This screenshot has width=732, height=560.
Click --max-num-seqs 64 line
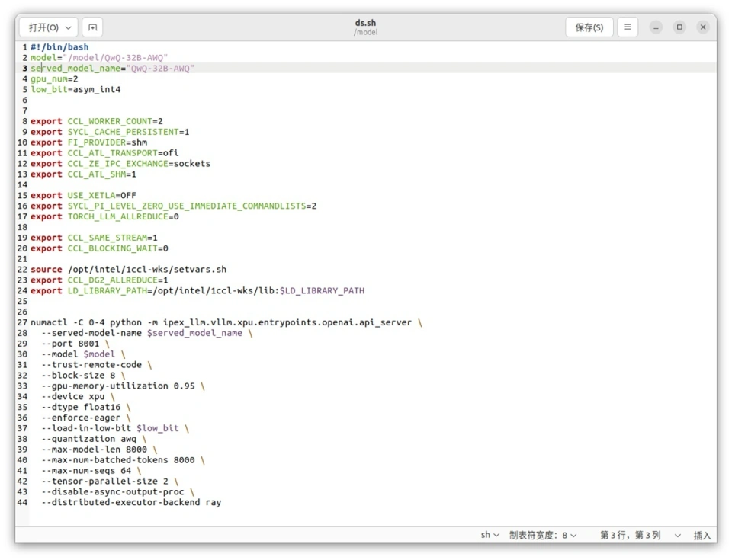tap(91, 471)
